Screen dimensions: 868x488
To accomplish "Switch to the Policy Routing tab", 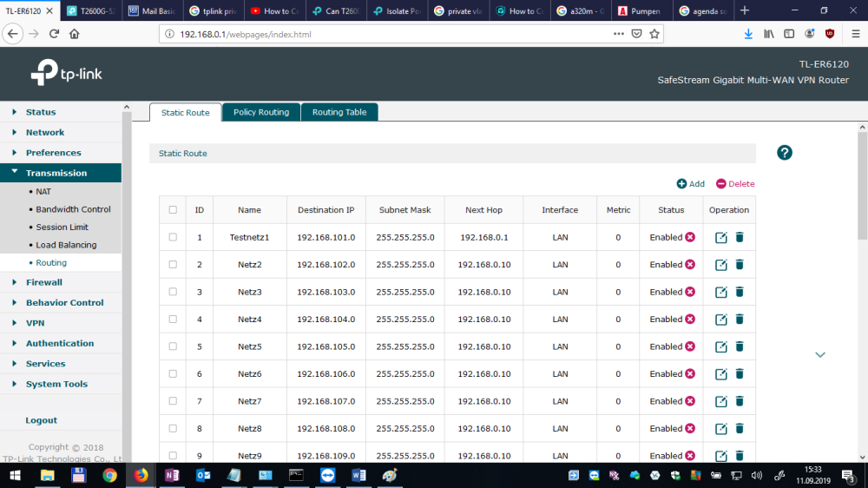I will 261,112.
